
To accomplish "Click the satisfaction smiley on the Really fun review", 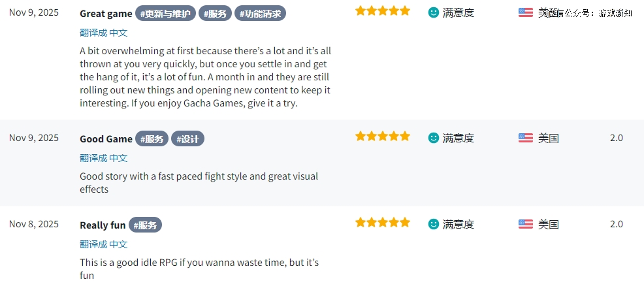I will click(x=434, y=224).
